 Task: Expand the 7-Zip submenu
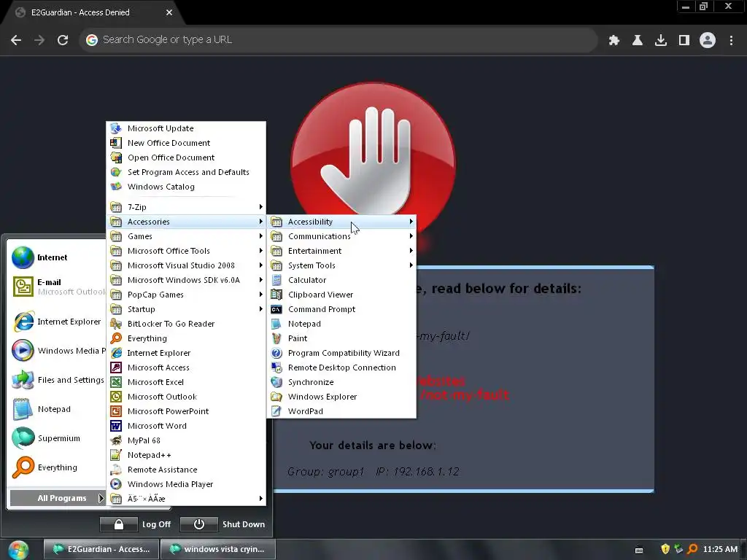[x=186, y=207]
